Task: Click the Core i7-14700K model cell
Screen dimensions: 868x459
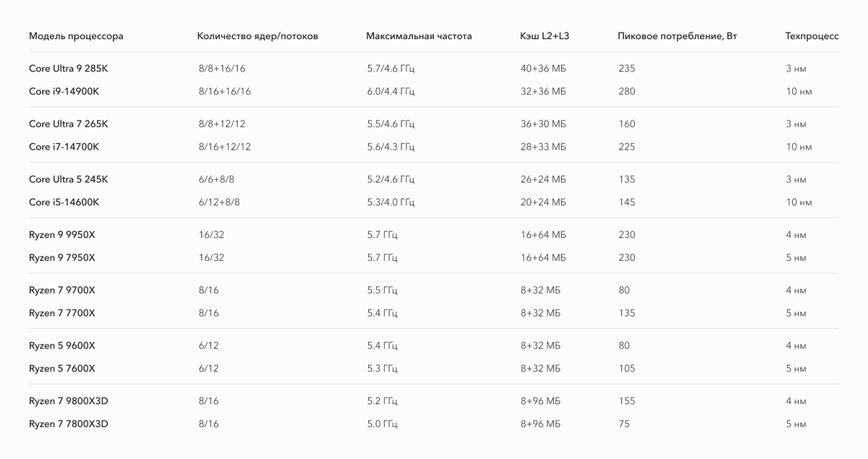Action: click(x=64, y=147)
